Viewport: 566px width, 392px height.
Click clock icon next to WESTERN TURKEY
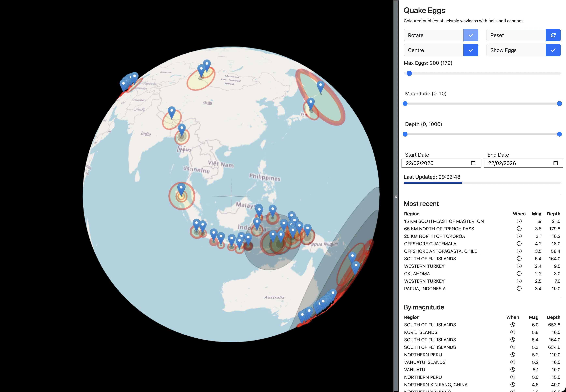(519, 266)
